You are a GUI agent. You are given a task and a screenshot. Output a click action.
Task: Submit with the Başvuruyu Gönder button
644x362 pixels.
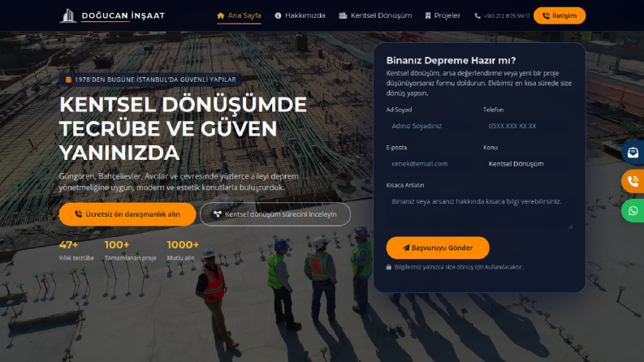tap(438, 248)
